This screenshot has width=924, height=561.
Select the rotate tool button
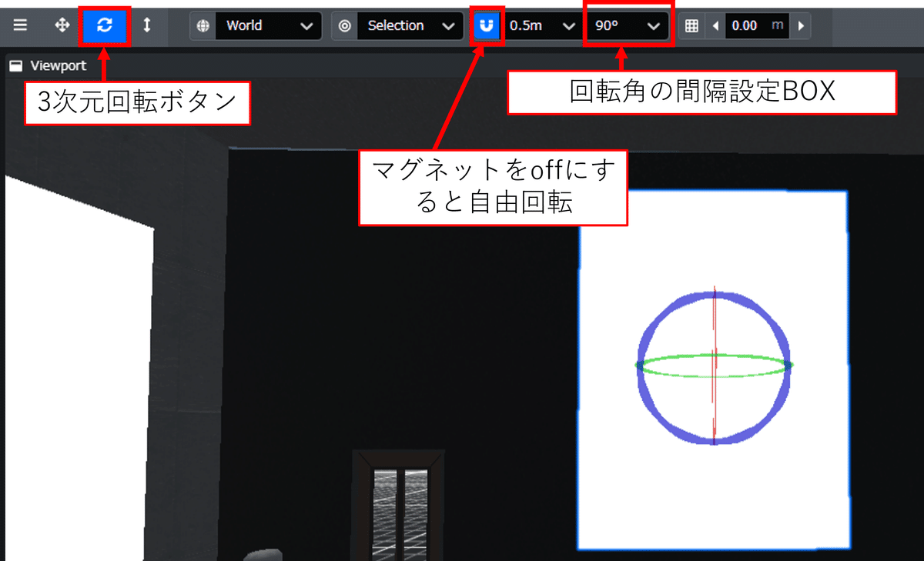[x=105, y=25]
